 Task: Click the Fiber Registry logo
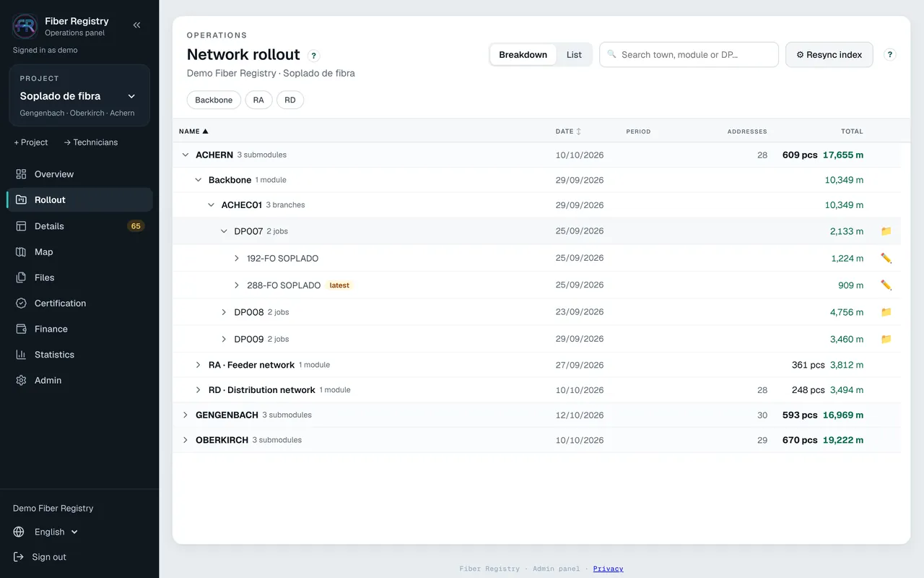click(25, 27)
